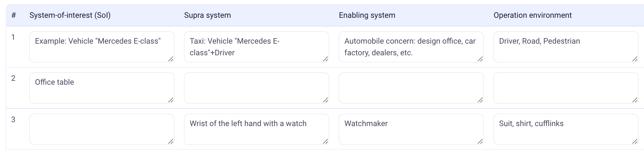Click the Watchmaker enabling system field
Screen dimensions: 644x150
coord(411,129)
